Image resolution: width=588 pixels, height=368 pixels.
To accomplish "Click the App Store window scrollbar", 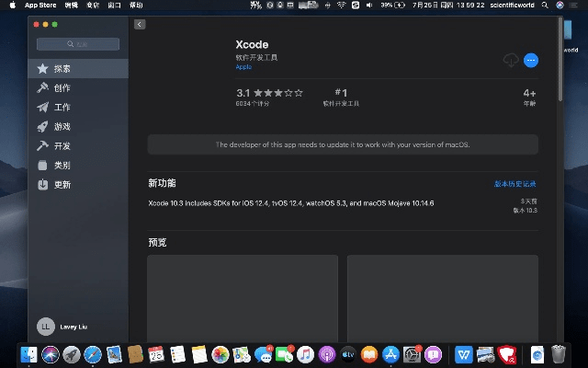I will tap(560, 60).
